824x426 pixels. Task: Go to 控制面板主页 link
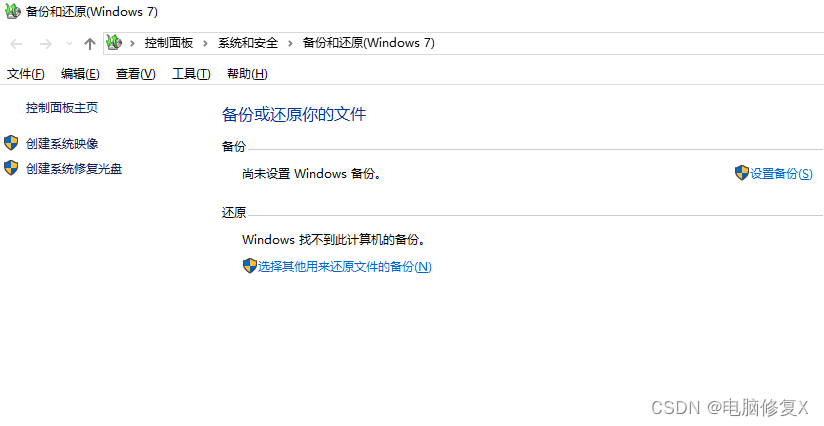[62, 108]
